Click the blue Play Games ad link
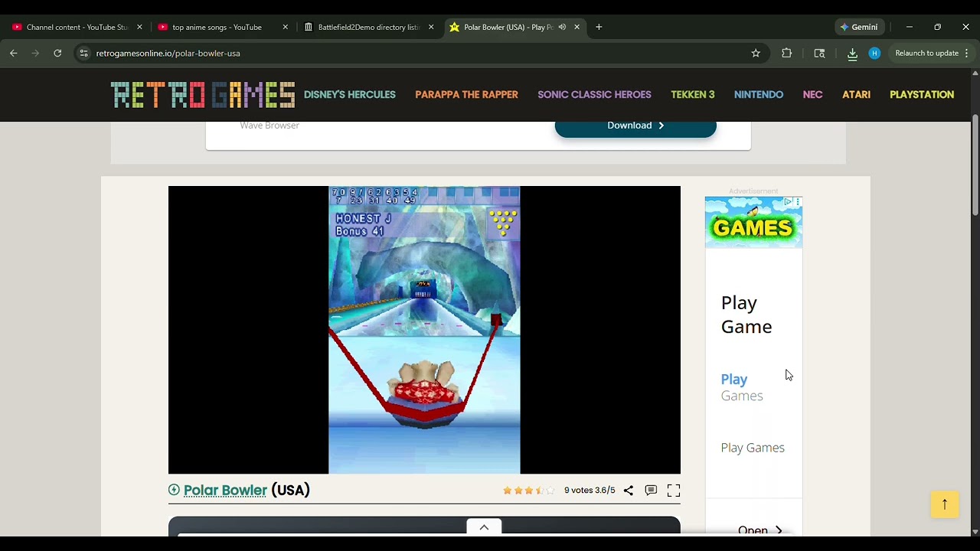The image size is (980, 551). point(741,387)
